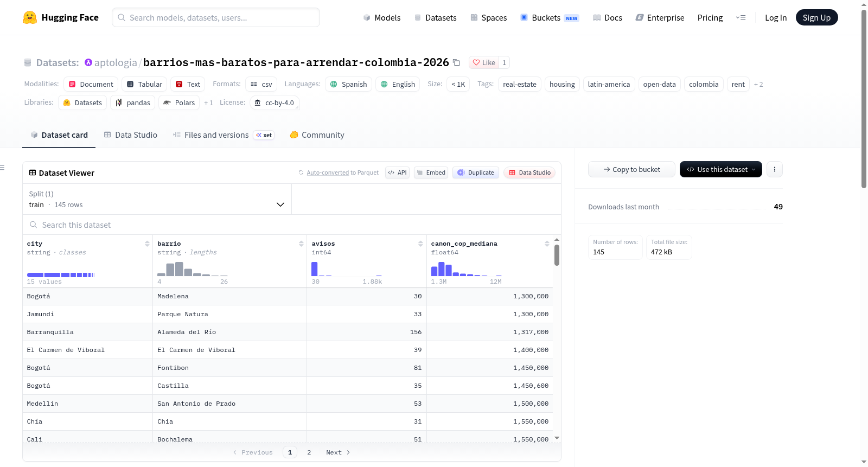Select the pandas library tag

point(133,103)
